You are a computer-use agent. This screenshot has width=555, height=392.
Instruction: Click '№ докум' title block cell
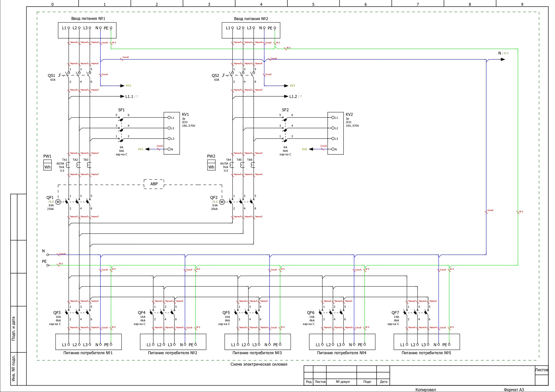pyautogui.click(x=343, y=382)
